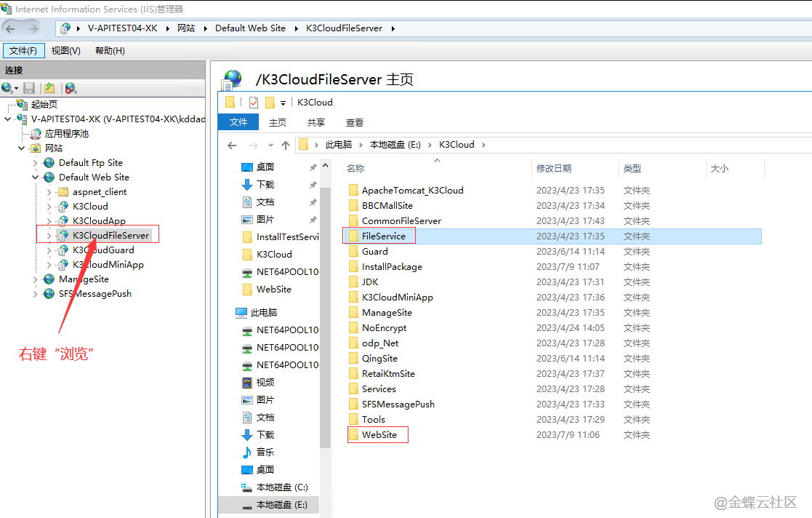Select aspnet_client folder in tree
This screenshot has height=518, width=812.
100,192
